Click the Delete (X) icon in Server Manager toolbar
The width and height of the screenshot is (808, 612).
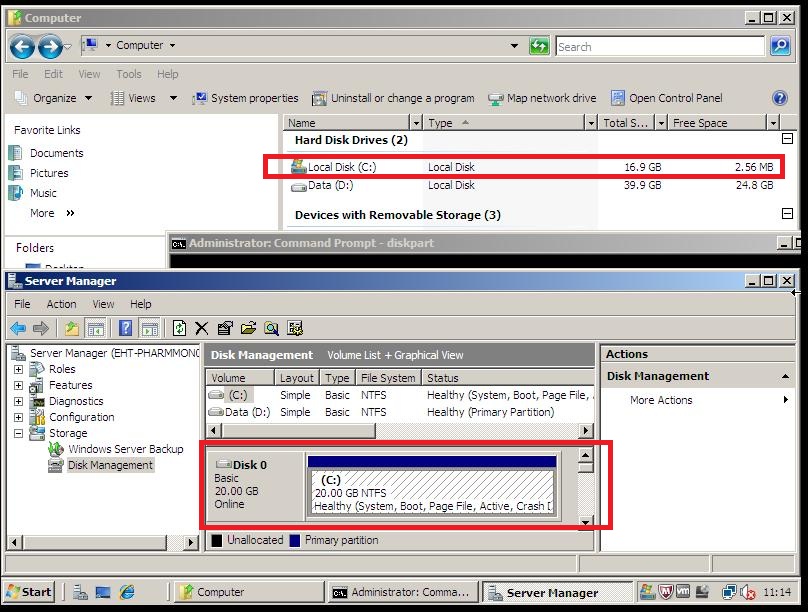(x=201, y=328)
